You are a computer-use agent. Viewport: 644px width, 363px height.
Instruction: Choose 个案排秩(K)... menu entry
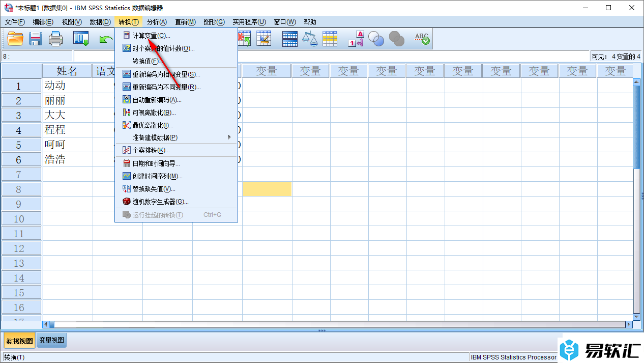(176, 150)
